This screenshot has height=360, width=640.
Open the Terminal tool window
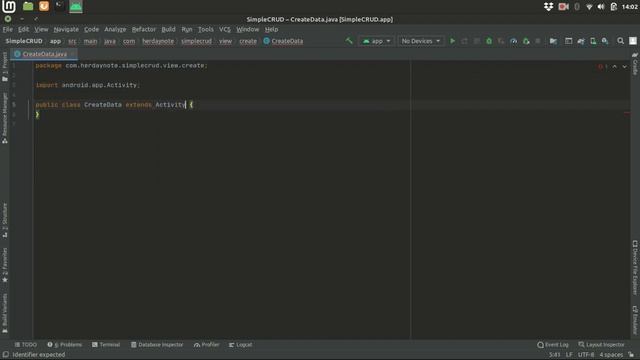(x=106, y=345)
